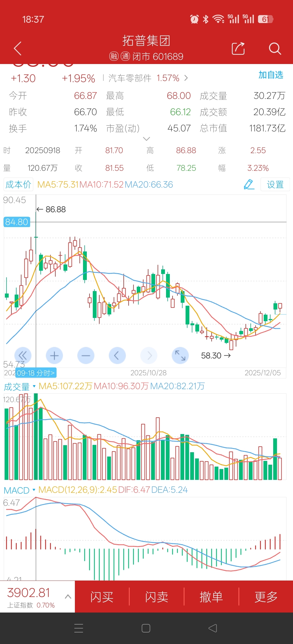This screenshot has width=293, height=644.
Task: Open chart 设置 settings
Action: [275, 184]
